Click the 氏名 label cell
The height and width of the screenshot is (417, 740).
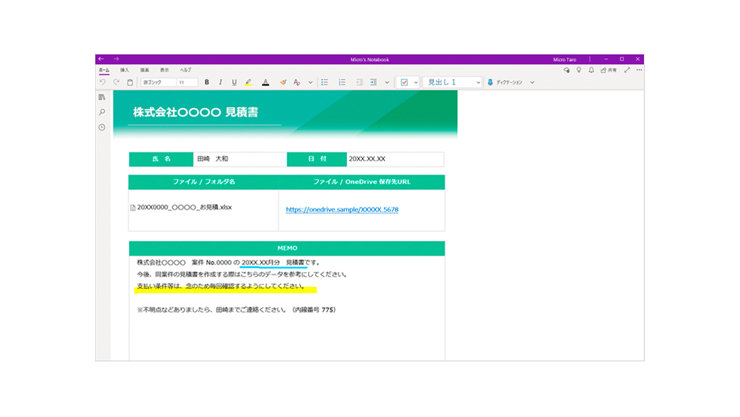pyautogui.click(x=161, y=159)
